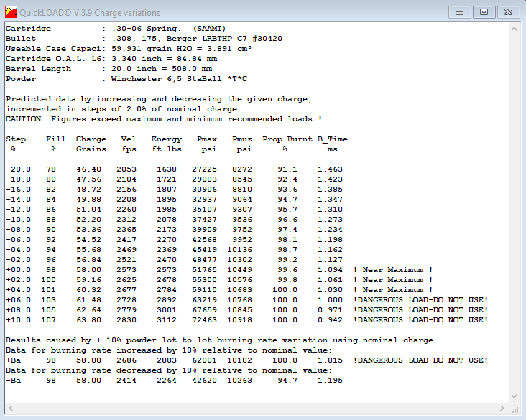Click Pmax value '45419' psi
This screenshot has width=526, height=420.
tap(204, 250)
